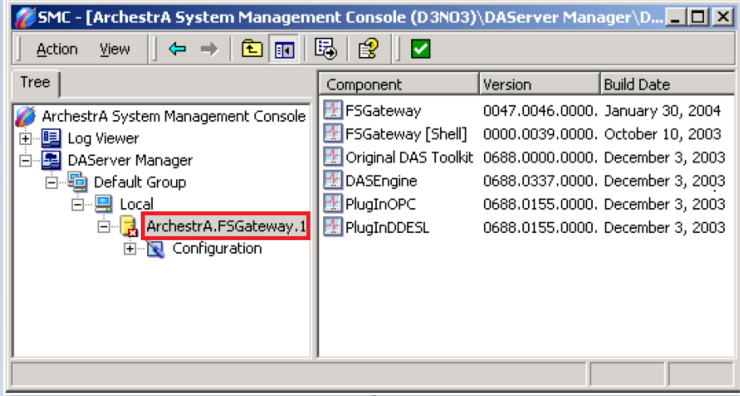Select the DASEngine component name
Screen dimensions: 740x396
381,180
